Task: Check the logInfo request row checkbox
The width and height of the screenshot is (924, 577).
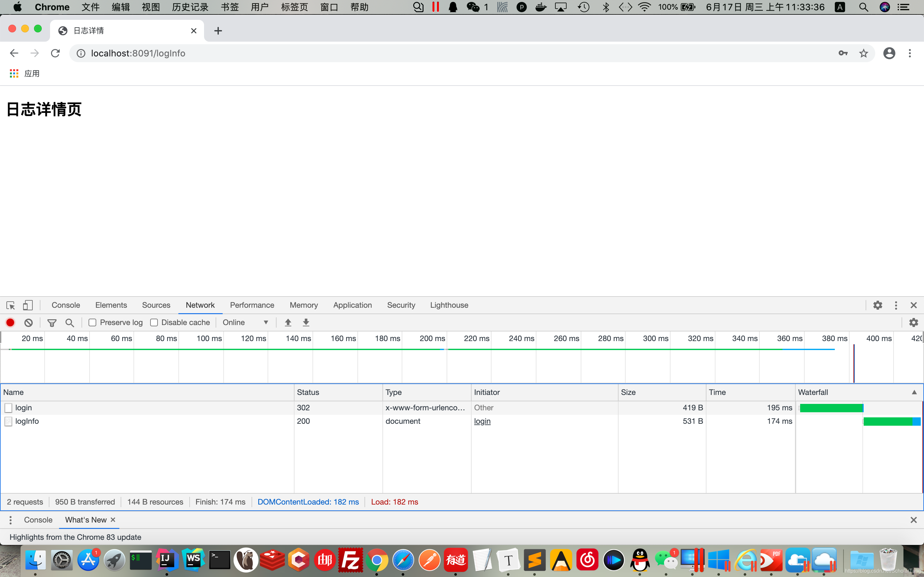Action: (8, 421)
